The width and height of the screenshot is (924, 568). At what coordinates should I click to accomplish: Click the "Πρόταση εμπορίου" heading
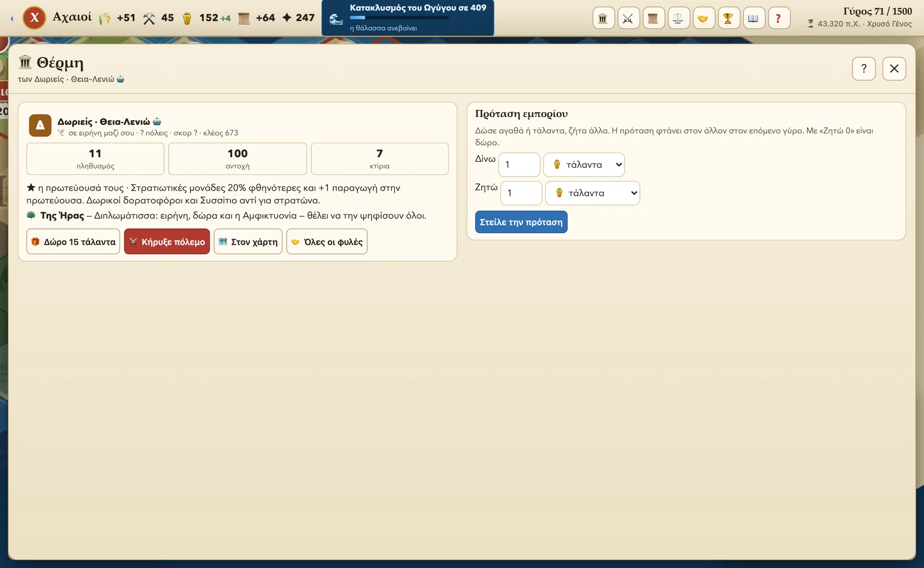(x=521, y=114)
